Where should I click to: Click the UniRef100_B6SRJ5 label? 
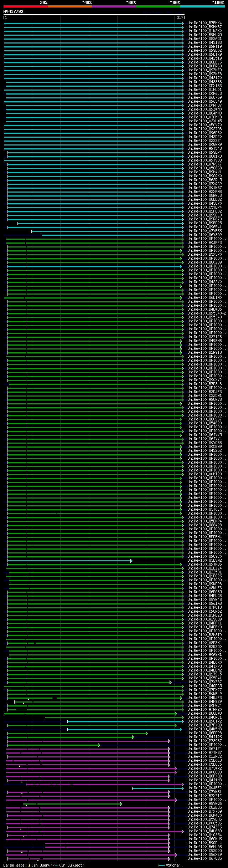[204, 180]
